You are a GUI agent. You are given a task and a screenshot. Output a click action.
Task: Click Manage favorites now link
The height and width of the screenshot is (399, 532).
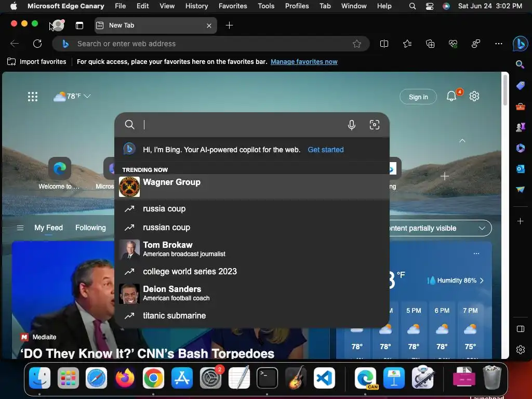[304, 62]
